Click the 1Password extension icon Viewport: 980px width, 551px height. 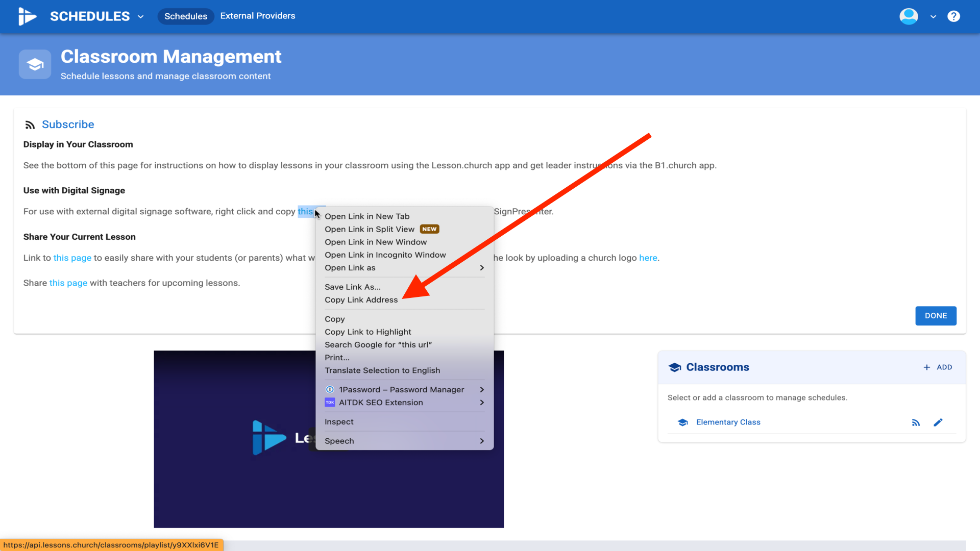click(x=330, y=390)
